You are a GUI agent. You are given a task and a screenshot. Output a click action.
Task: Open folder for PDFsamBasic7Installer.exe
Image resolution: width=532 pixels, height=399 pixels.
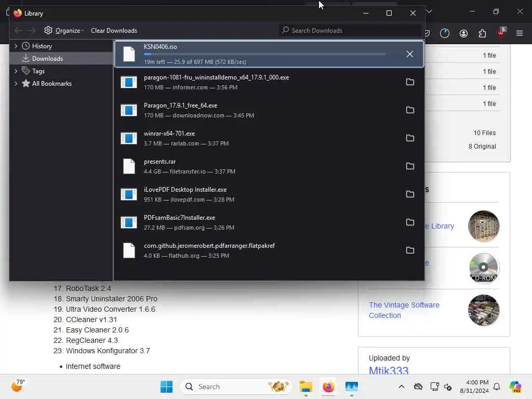tap(410, 222)
